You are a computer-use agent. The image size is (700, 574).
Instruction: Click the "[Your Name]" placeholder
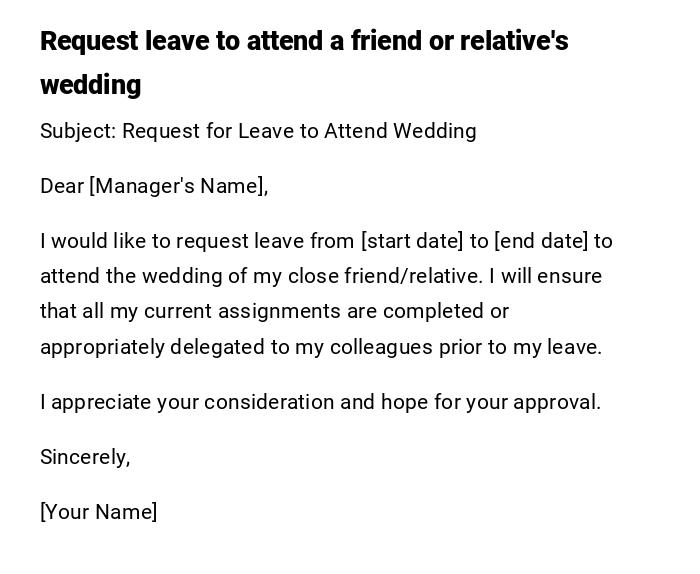point(99,512)
